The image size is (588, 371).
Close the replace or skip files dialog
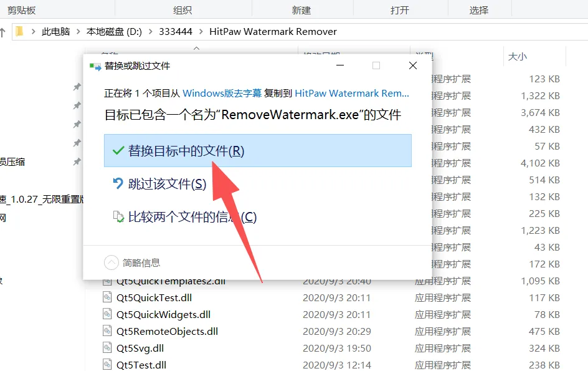tap(413, 65)
